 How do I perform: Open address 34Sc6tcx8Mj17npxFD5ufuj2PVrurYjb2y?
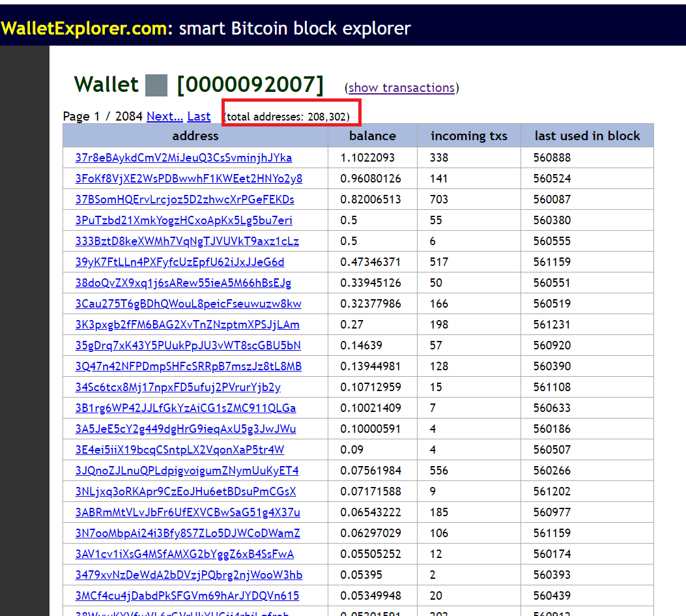click(178, 387)
